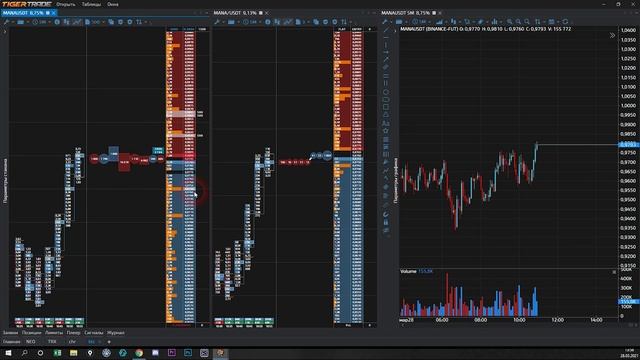Click up-down arrows icon in left MANAUSDT toolbar
Image resolution: width=640 pixels, height=360 pixels.
tap(139, 22)
